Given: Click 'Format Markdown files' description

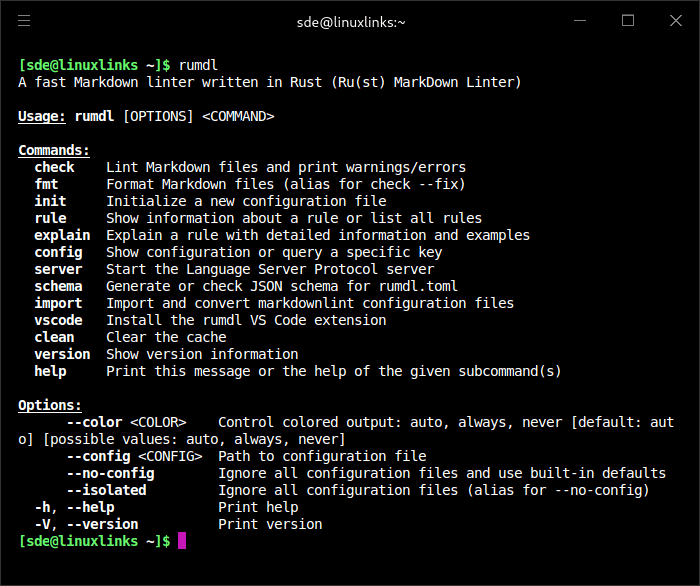Looking at the screenshot, I should 286,184.
